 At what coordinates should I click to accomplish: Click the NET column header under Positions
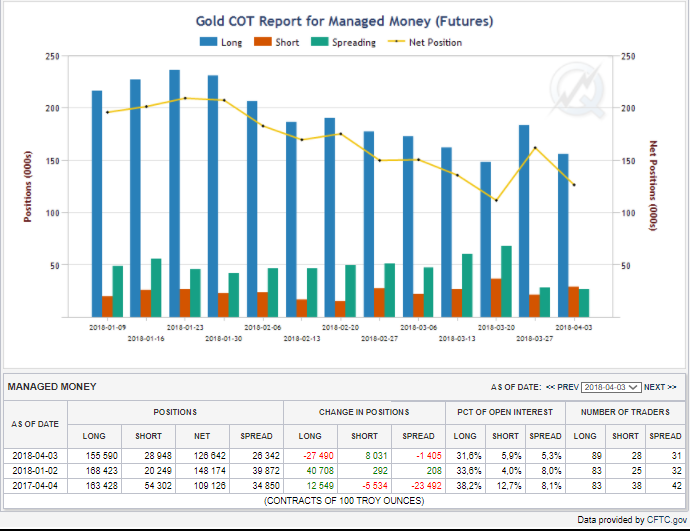[x=202, y=436]
